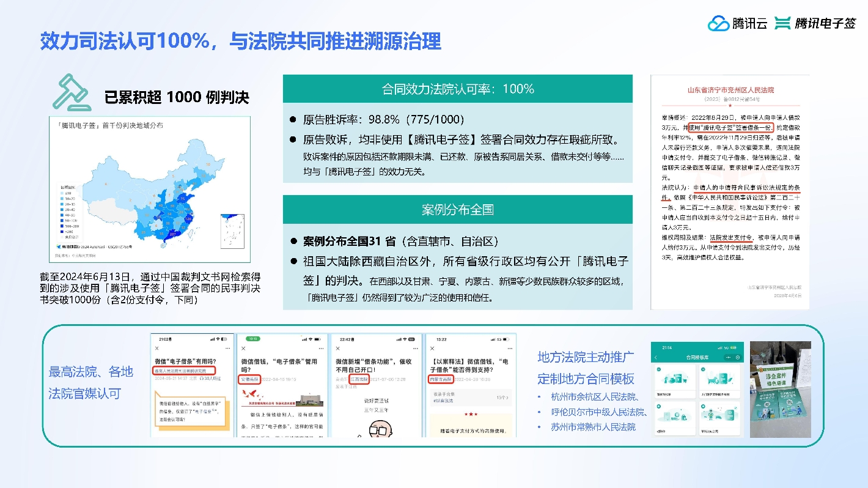Screen dimensions: 868x488
Task: Open the bottom-left contract template card
Action: 674,419
